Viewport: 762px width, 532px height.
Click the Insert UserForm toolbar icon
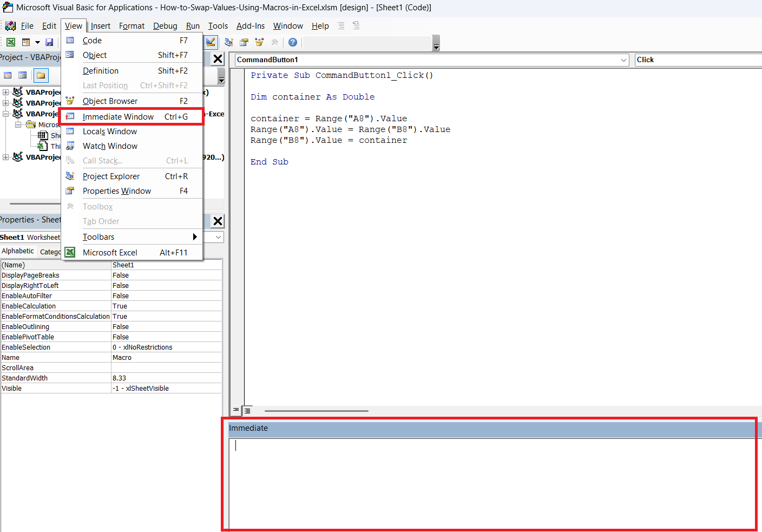pos(25,42)
